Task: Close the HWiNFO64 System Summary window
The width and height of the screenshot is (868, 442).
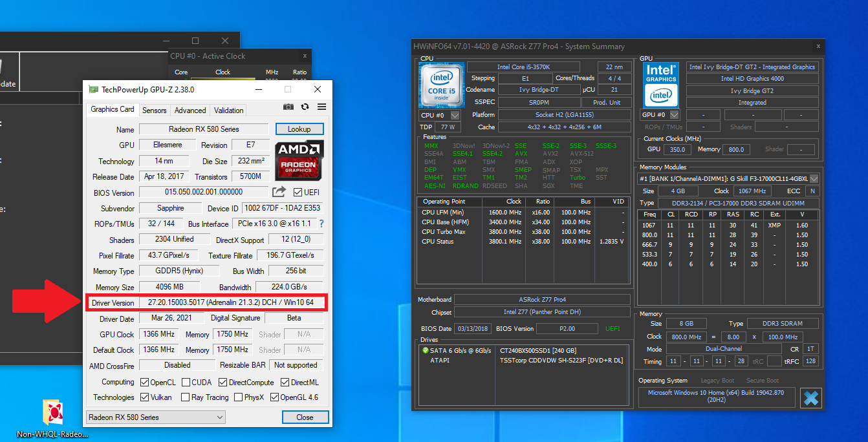Action: tap(818, 47)
